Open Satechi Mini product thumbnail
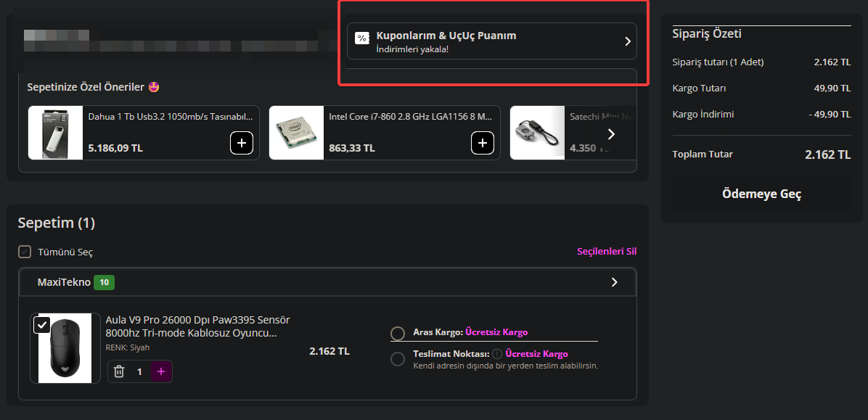The height and width of the screenshot is (420, 868). 537,133
